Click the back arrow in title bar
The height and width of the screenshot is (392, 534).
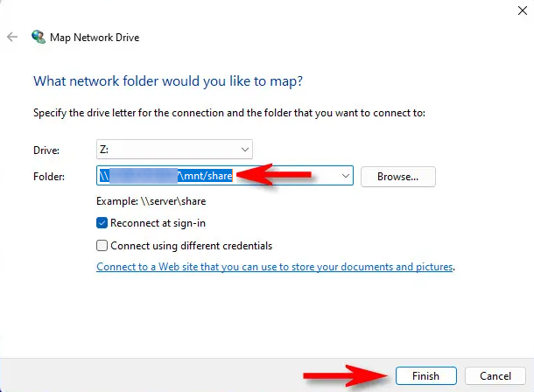click(12, 38)
